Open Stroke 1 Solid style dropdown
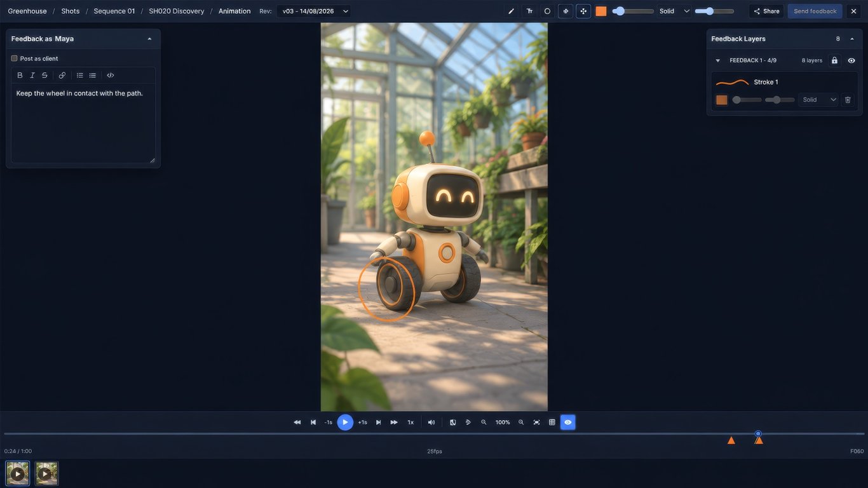 [x=818, y=100]
